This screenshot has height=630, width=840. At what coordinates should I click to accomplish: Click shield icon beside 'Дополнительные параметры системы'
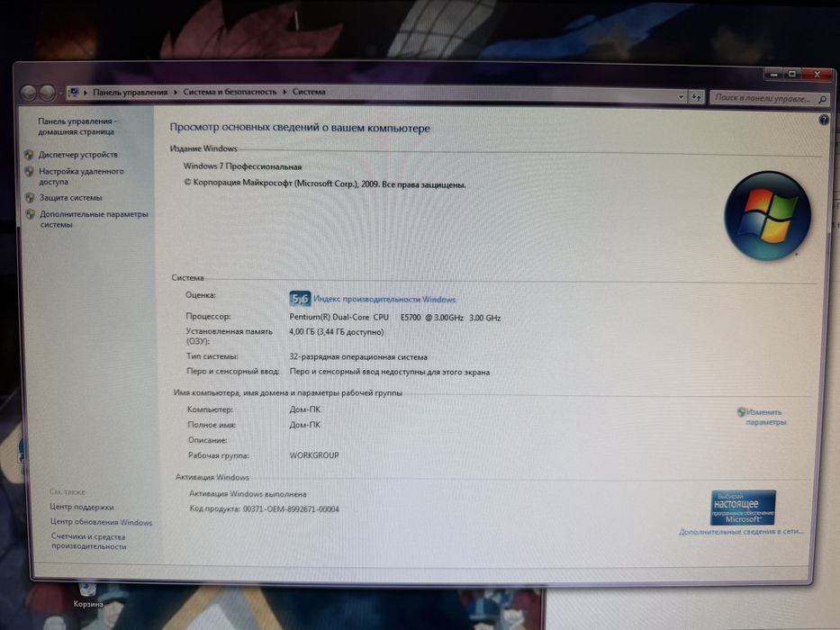[31, 214]
